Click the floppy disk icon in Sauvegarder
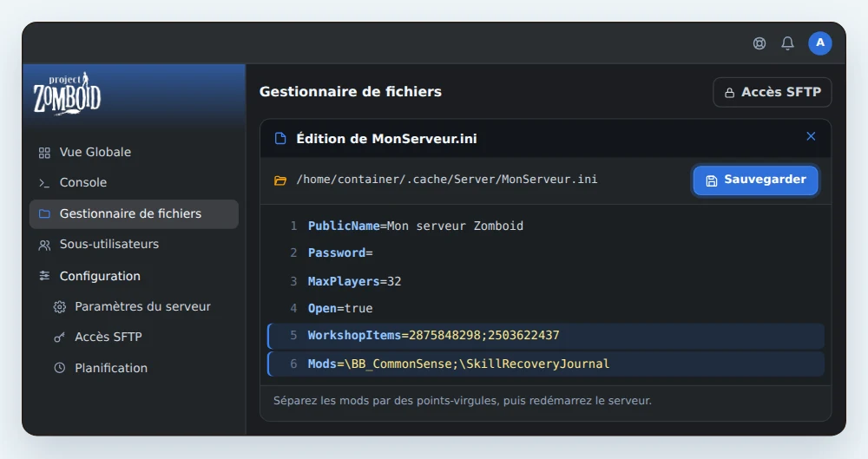Viewport: 868px width, 459px height. point(712,180)
